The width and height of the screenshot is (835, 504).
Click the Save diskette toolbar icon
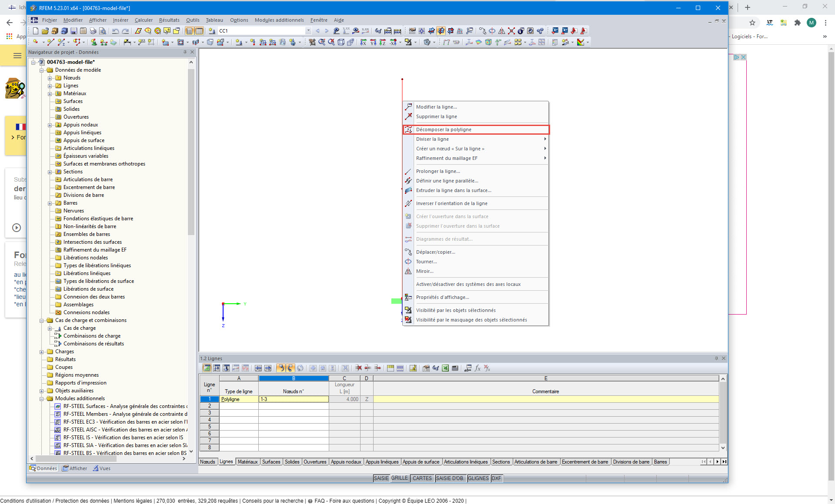(x=73, y=31)
